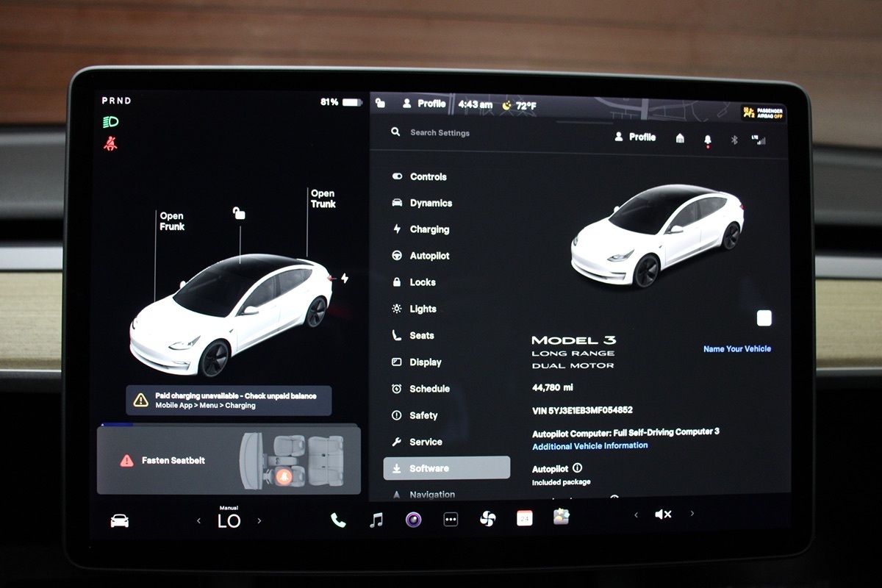Open Bluetooth settings icon
The height and width of the screenshot is (588, 882).
pos(734,139)
